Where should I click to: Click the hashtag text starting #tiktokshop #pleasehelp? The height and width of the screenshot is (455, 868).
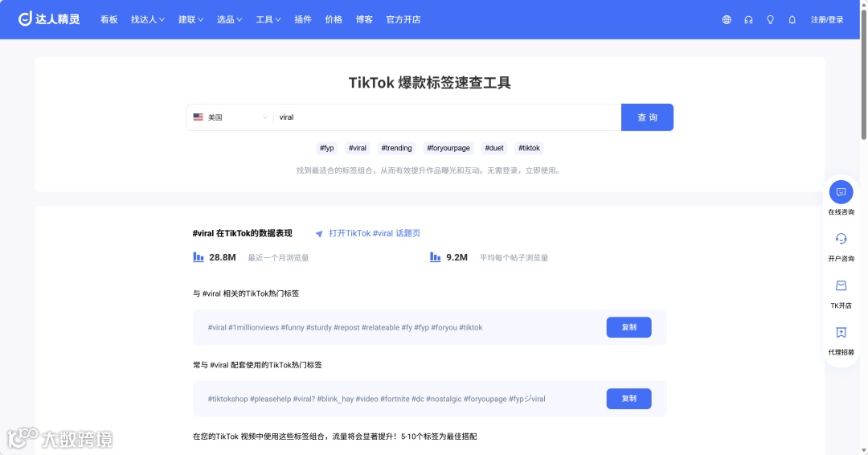point(376,399)
